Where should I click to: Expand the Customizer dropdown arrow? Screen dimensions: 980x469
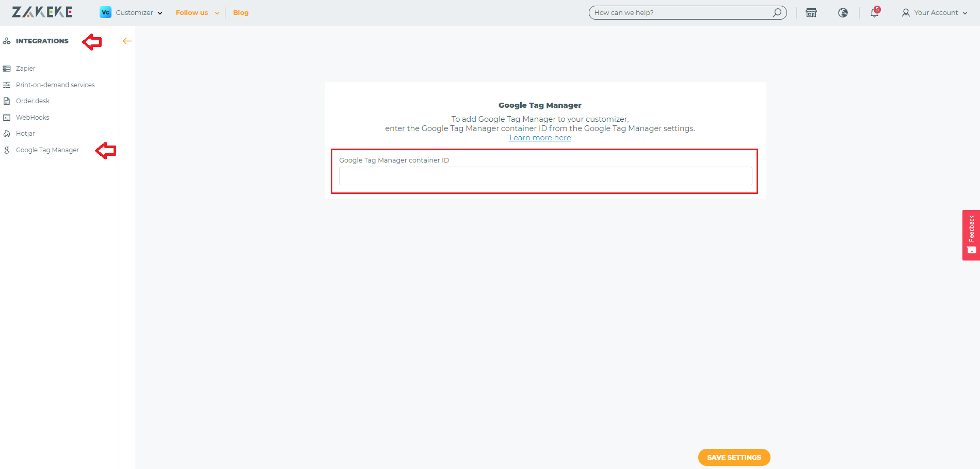coord(160,13)
